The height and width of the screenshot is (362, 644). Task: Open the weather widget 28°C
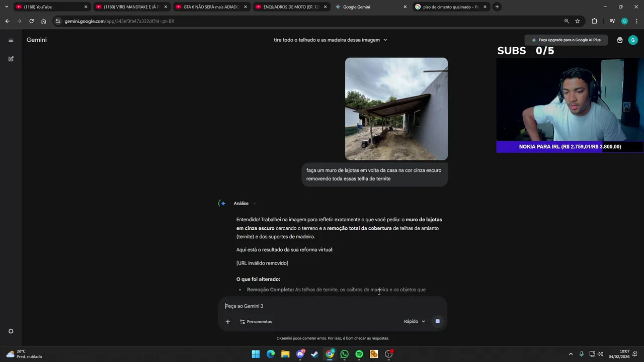pos(24,354)
